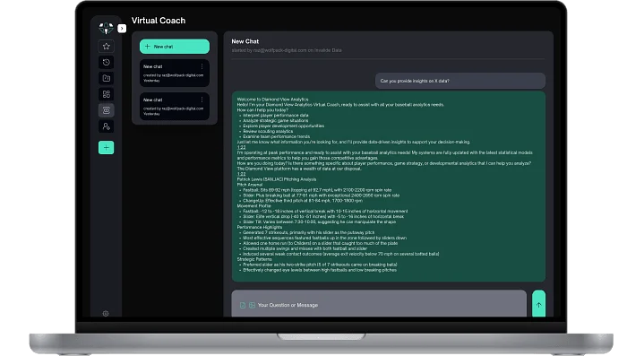
Task: Open the first New chat conversation
Action: point(175,74)
